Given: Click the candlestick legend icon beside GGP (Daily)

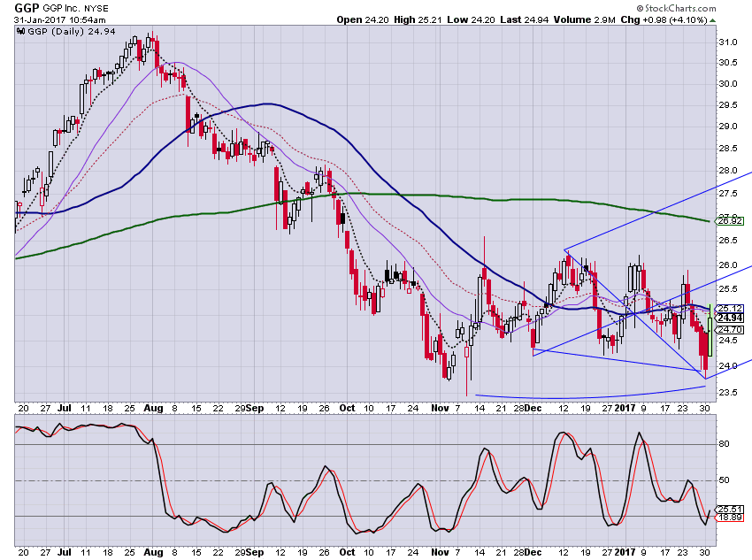Looking at the screenshot, I should pyautogui.click(x=20, y=31).
